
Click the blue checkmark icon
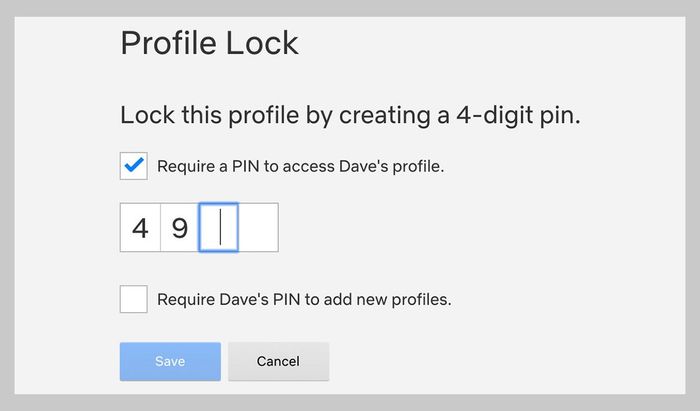pos(134,166)
